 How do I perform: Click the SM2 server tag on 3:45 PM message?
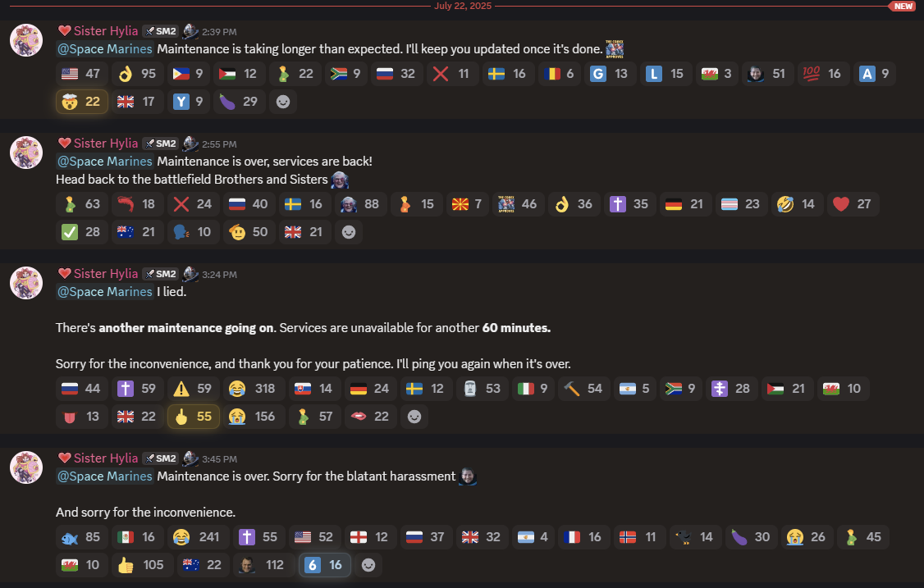(160, 458)
